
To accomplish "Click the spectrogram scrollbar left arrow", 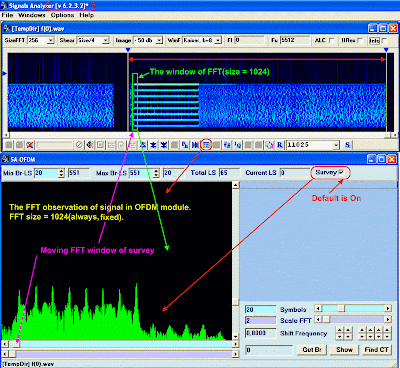I will 6,135.
